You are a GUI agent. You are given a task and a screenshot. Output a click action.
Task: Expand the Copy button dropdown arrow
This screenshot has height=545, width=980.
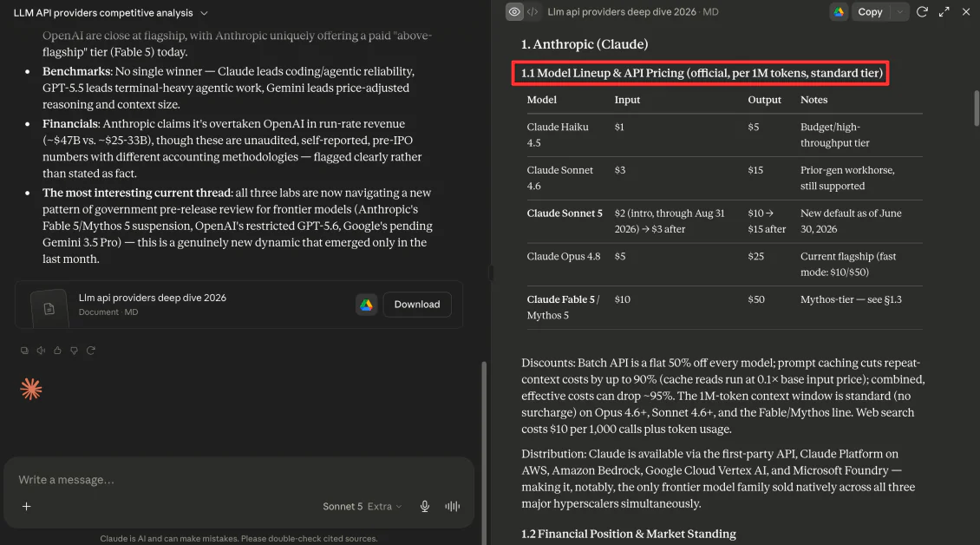point(899,12)
